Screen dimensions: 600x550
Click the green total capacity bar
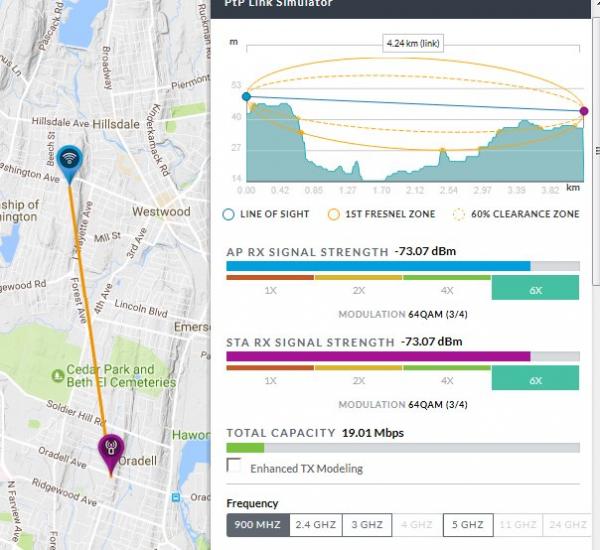pyautogui.click(x=245, y=447)
